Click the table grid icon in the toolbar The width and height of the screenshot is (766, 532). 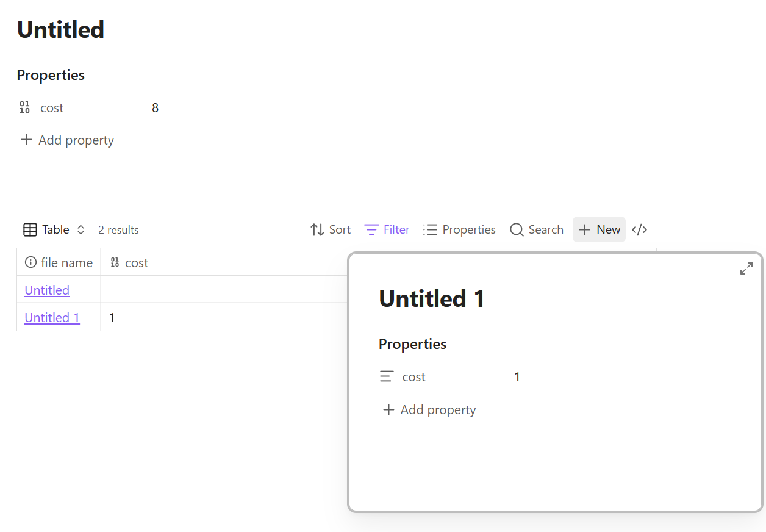tap(30, 229)
